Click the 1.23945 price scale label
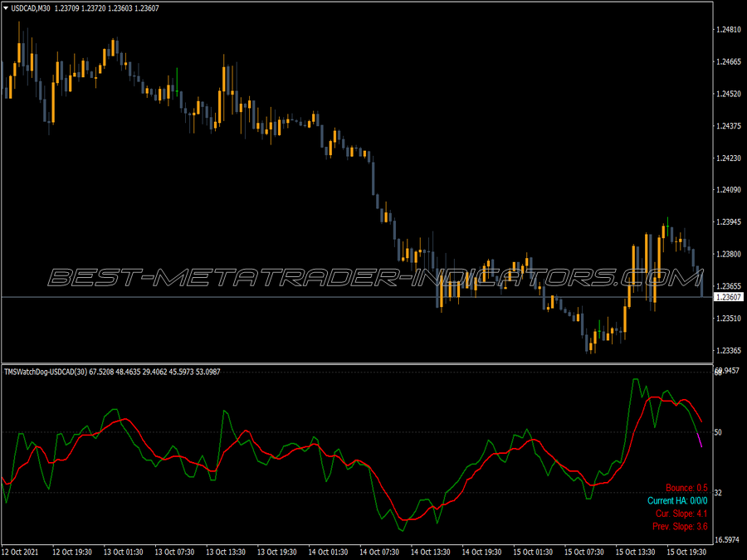The width and height of the screenshot is (747, 560). pyautogui.click(x=729, y=222)
